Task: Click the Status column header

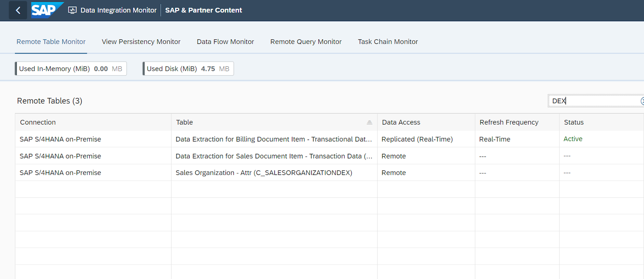Action: (601, 122)
